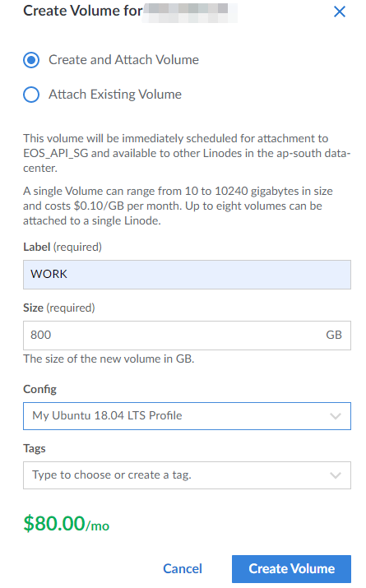
Task: Click the Create Volume button
Action: (x=291, y=569)
